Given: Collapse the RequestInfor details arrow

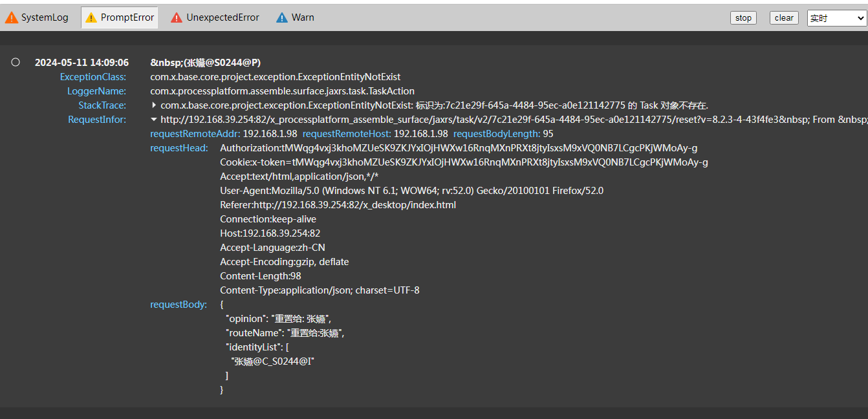Looking at the screenshot, I should pos(154,119).
